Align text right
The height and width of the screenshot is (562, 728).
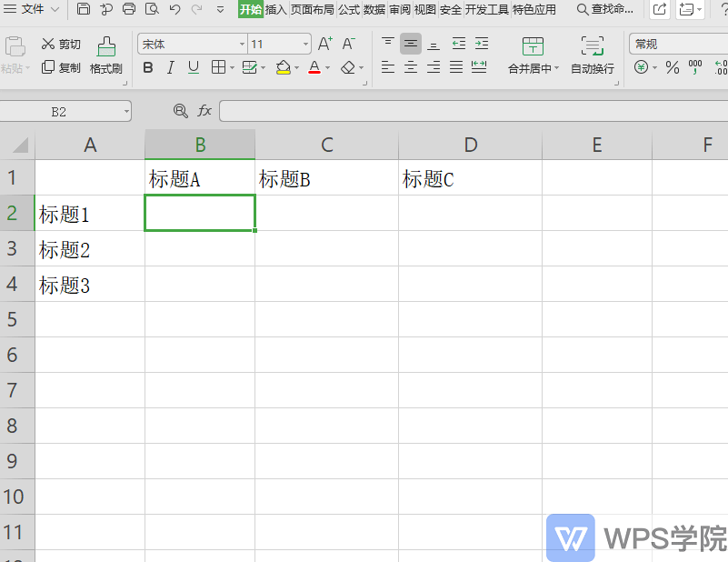tap(434, 67)
